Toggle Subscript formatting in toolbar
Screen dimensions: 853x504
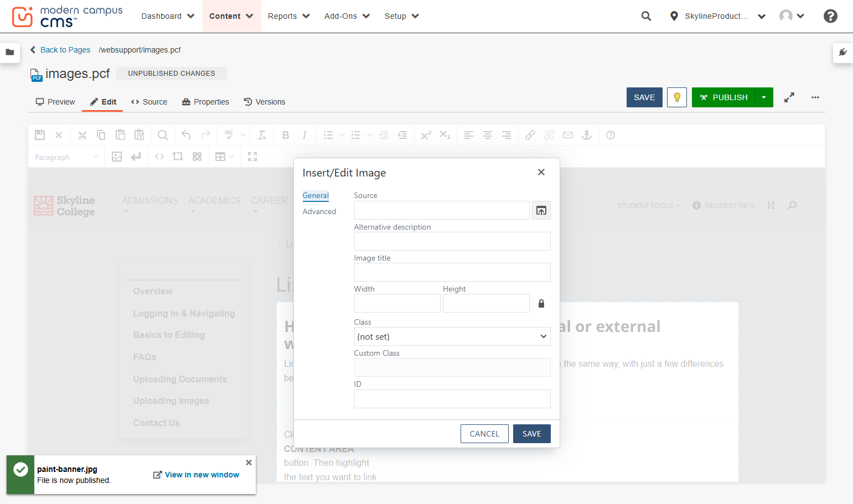pyautogui.click(x=445, y=135)
